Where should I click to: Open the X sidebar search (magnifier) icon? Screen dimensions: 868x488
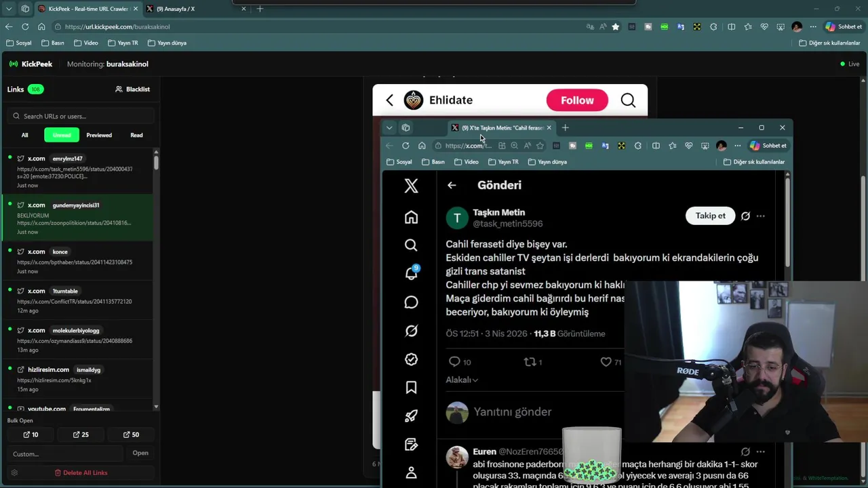(x=411, y=245)
